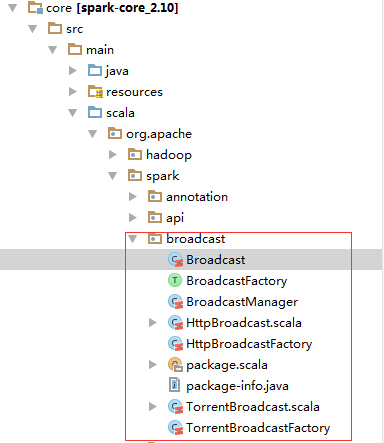This screenshot has width=384, height=443.
Task: Click the core module folder icon
Action: tap(35, 8)
